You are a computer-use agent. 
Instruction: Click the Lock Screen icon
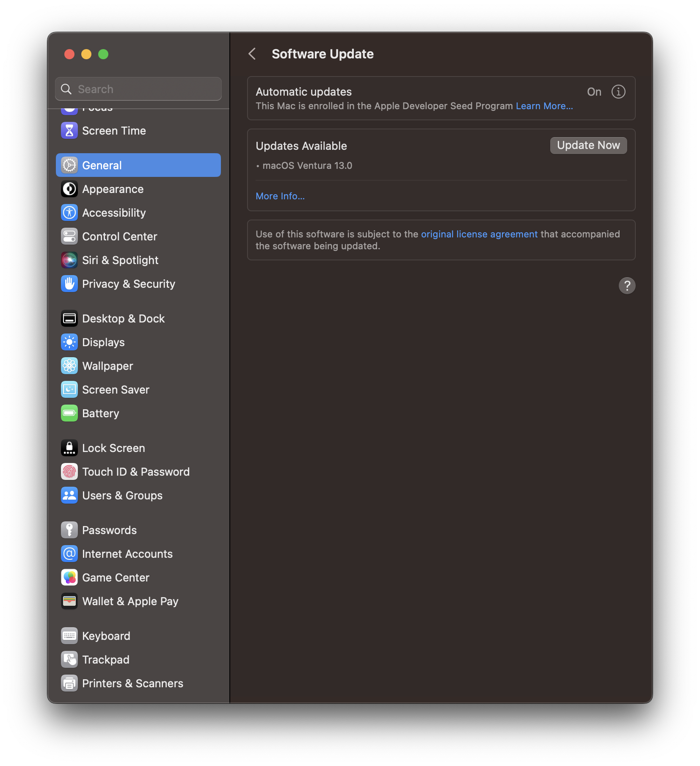pos(69,448)
